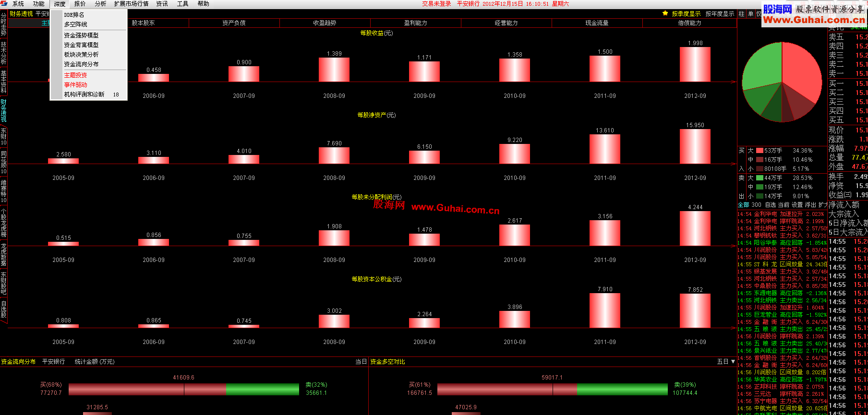Open 事件驱动 from the menu
Screen dimensions: 868x415
click(x=89, y=85)
